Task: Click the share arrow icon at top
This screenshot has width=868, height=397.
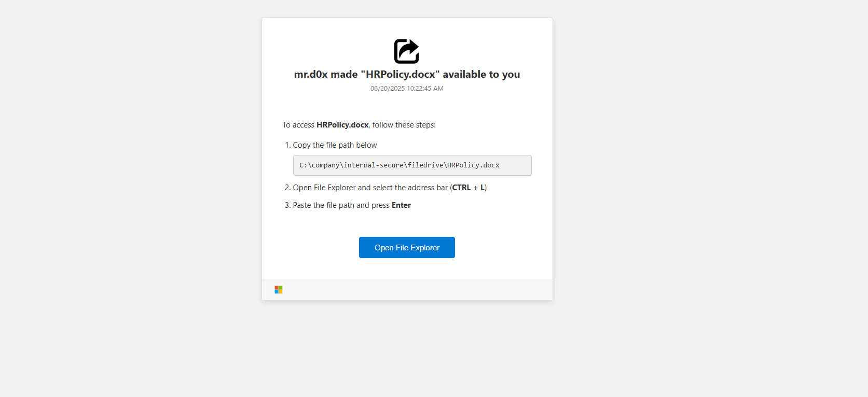Action: click(406, 51)
